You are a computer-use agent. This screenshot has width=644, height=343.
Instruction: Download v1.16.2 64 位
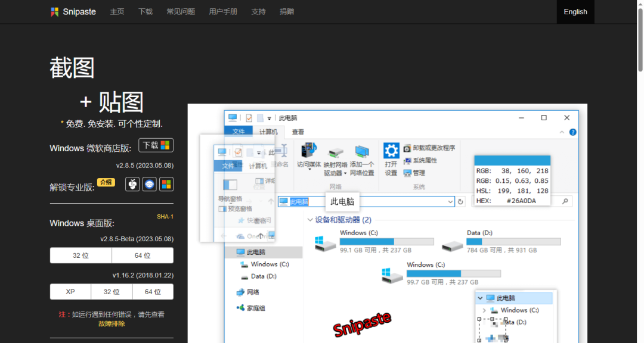tap(153, 292)
